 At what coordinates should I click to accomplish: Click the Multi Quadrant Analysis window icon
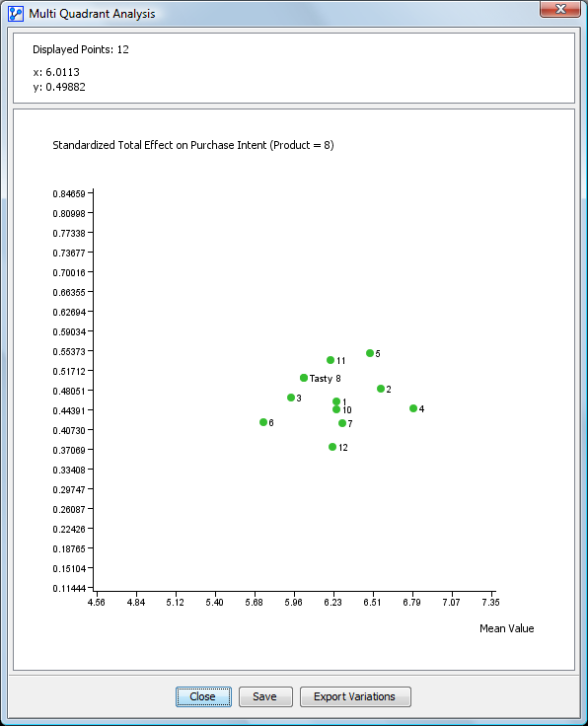click(15, 14)
